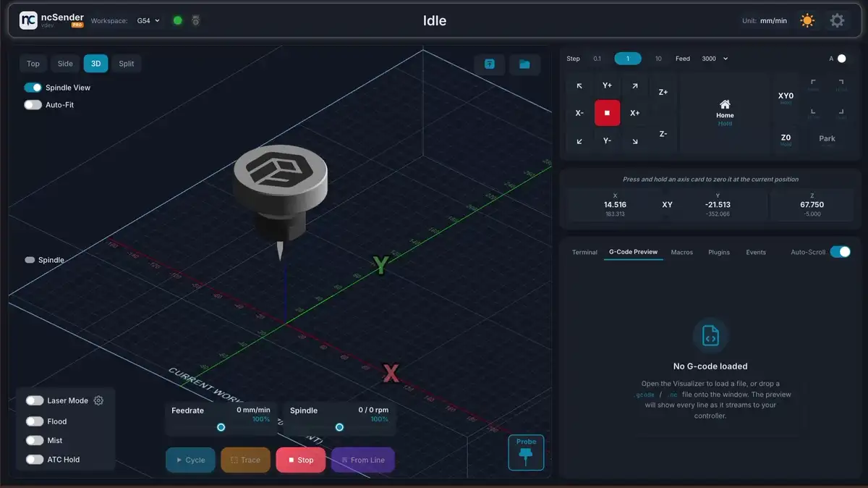This screenshot has width=868, height=488.
Task: Click the From Line button
Action: click(x=363, y=460)
